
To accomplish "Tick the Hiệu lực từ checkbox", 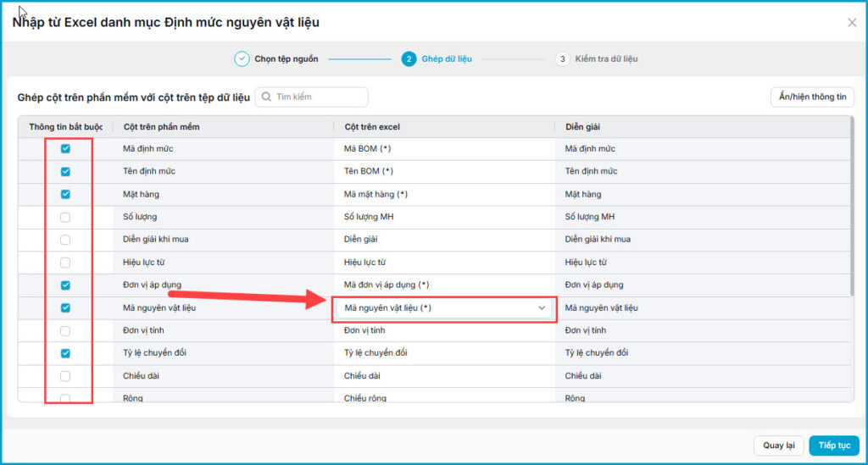I will (x=65, y=263).
